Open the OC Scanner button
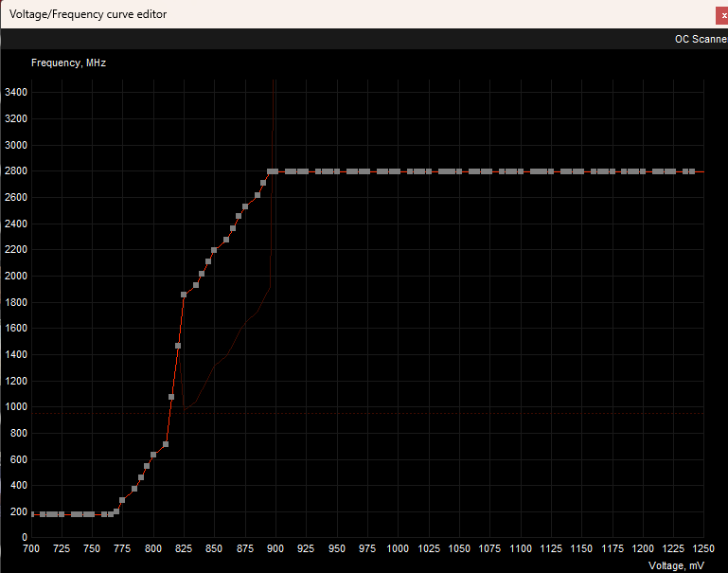The width and height of the screenshot is (728, 573). (x=701, y=39)
